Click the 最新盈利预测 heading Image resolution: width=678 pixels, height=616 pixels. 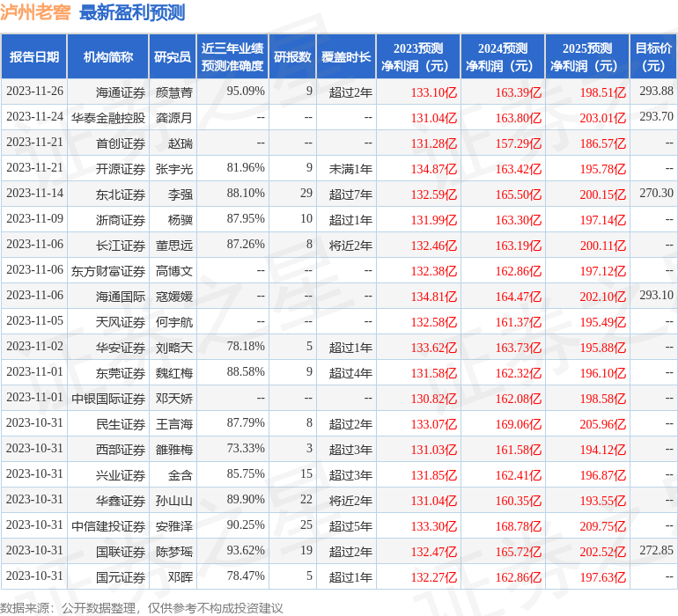(x=132, y=12)
